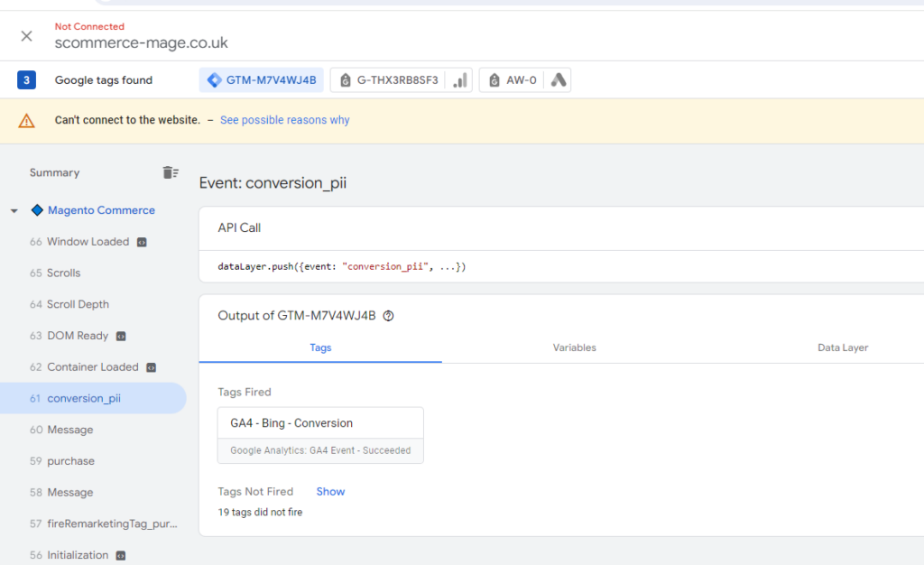
Task: Open the Tags tab
Action: 320,347
